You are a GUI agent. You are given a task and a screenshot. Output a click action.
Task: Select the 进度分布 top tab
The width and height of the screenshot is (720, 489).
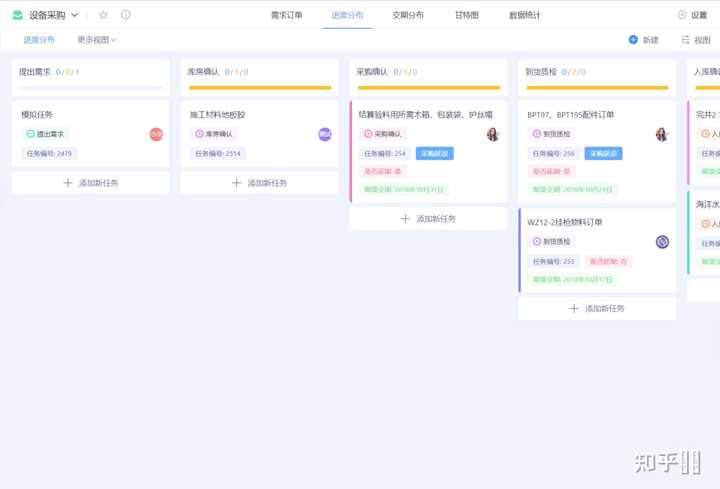point(347,15)
